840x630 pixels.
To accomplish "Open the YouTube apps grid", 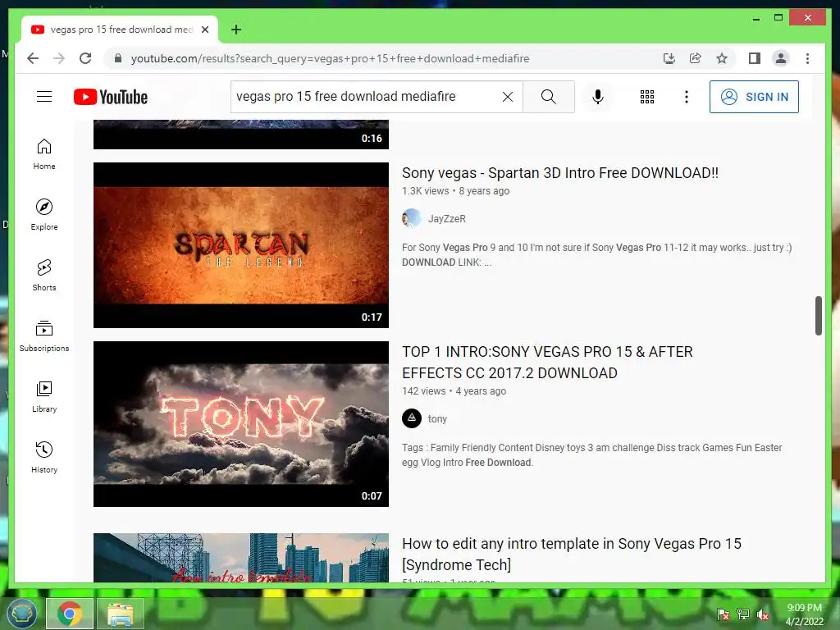I will tap(646, 97).
